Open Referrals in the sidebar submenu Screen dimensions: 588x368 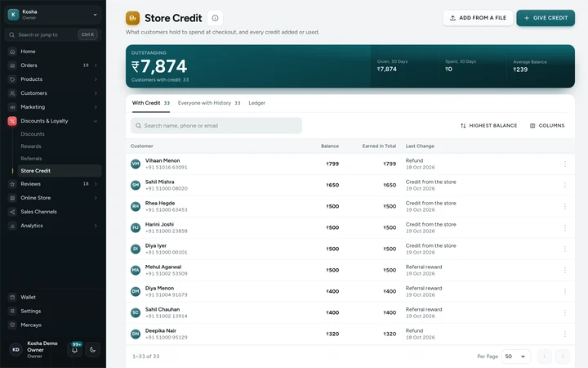click(x=31, y=159)
